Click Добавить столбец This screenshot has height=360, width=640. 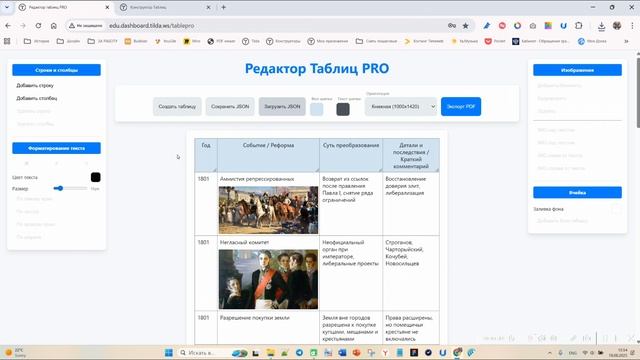(37, 98)
